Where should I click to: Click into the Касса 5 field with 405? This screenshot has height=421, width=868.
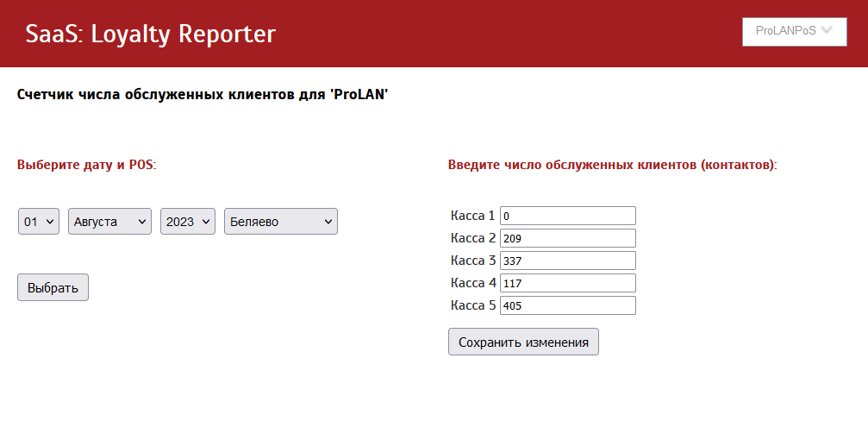tap(568, 305)
